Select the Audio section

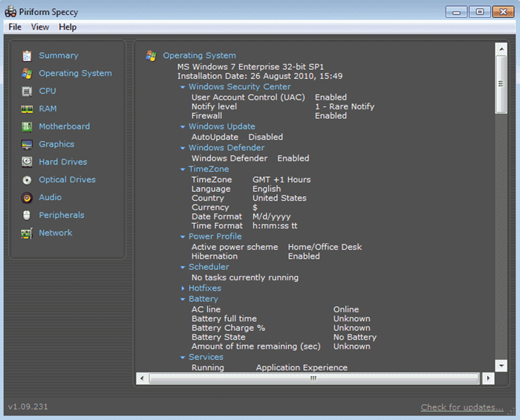pyautogui.click(x=50, y=198)
